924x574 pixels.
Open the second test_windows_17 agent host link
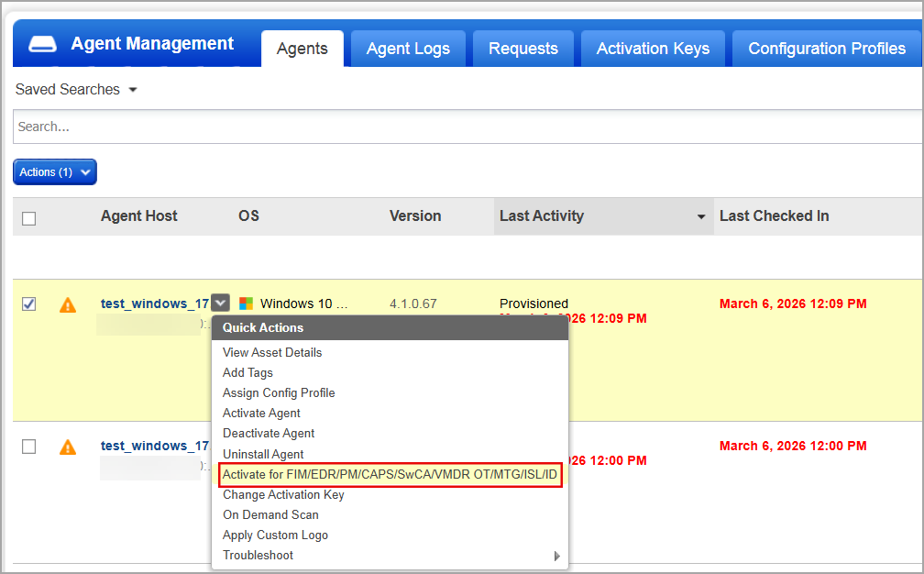click(155, 446)
